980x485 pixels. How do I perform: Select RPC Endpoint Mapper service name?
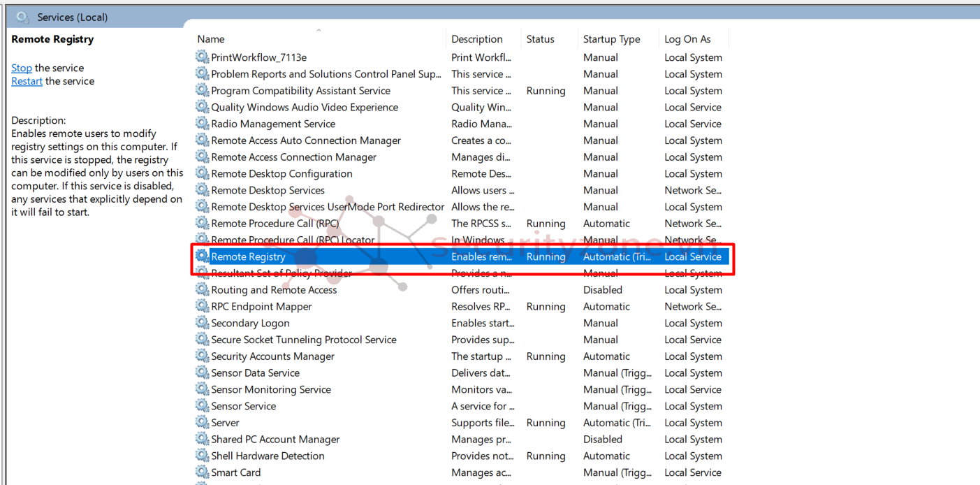(261, 307)
